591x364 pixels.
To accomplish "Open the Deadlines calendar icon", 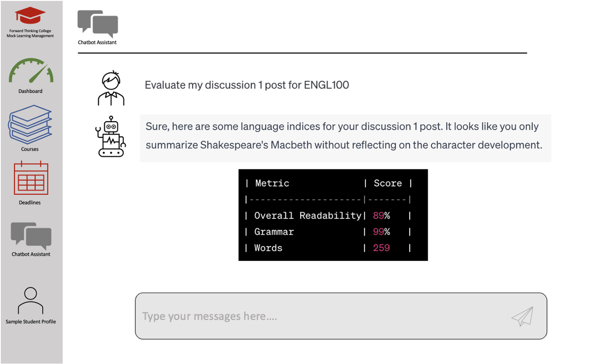I will (x=31, y=179).
